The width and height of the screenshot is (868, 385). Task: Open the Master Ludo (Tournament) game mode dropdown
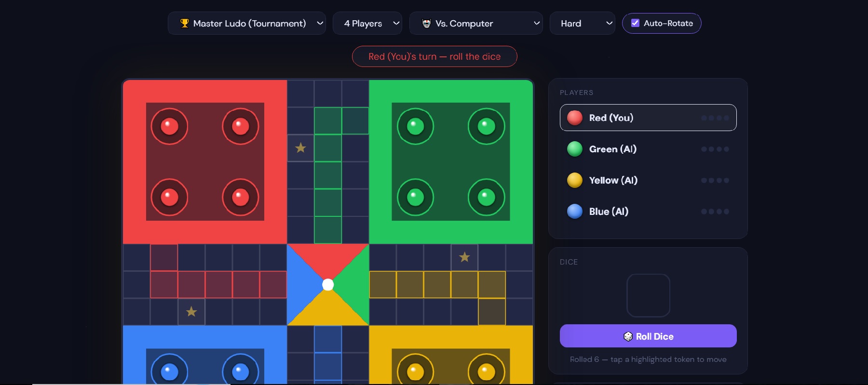coord(247,23)
